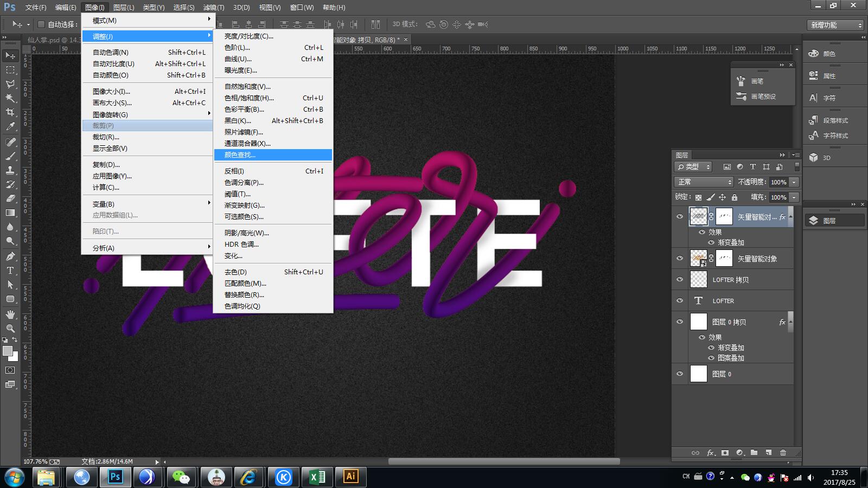
Task: Select the Magic Wand tool
Action: (x=10, y=98)
